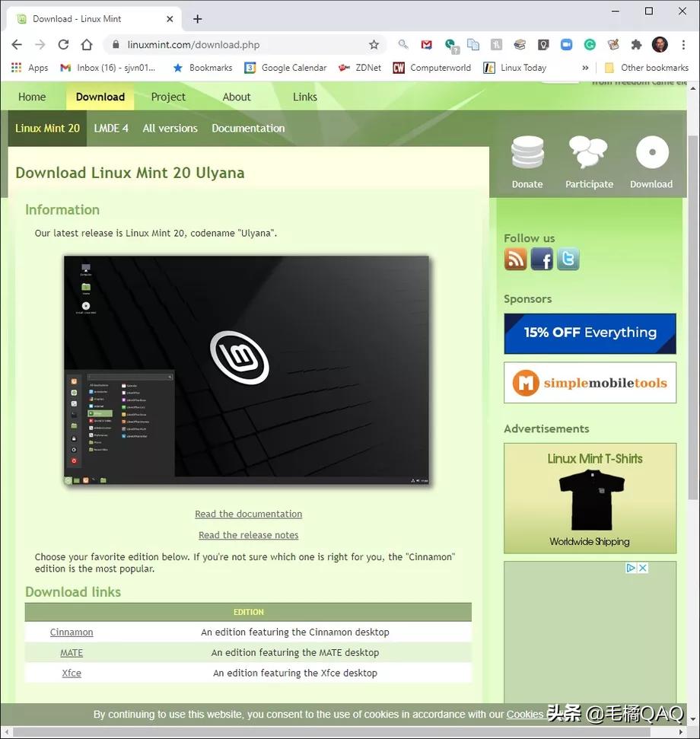Open Linux Mint's Facebook page icon

542,259
